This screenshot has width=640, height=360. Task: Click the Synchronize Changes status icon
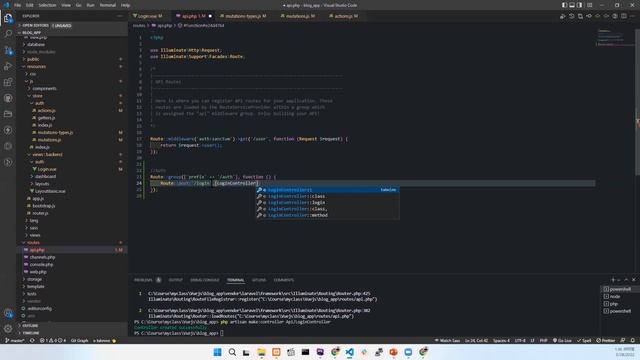coord(32,340)
